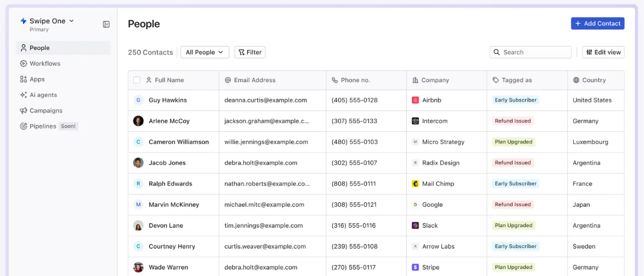Click the Micro Strategy M logo

tap(416, 142)
